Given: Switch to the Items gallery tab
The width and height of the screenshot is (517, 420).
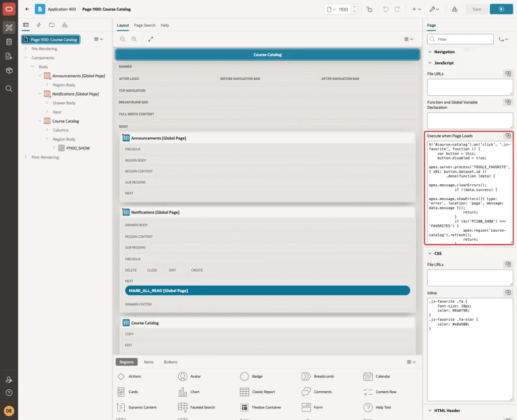Looking at the screenshot, I should click(x=149, y=362).
